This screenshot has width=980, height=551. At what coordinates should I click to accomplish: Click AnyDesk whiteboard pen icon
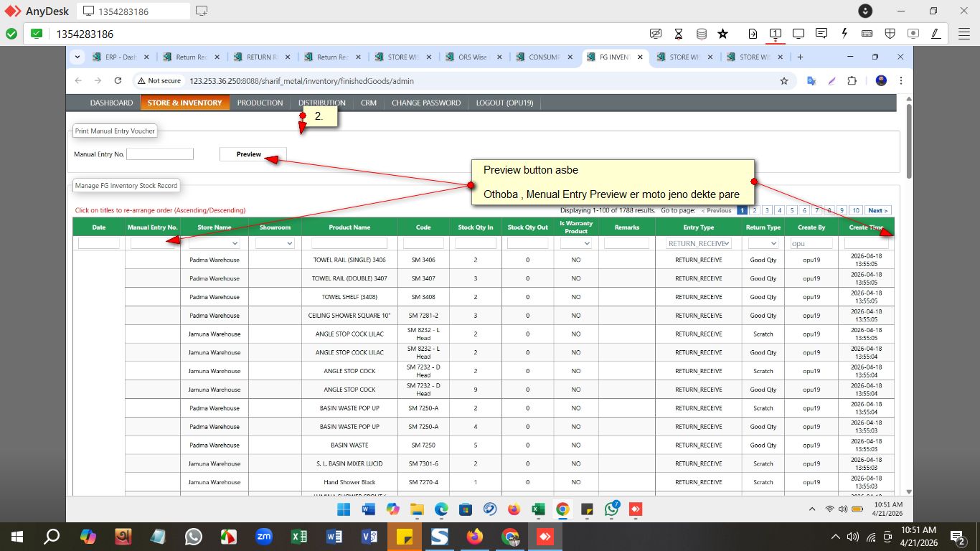pyautogui.click(x=936, y=34)
